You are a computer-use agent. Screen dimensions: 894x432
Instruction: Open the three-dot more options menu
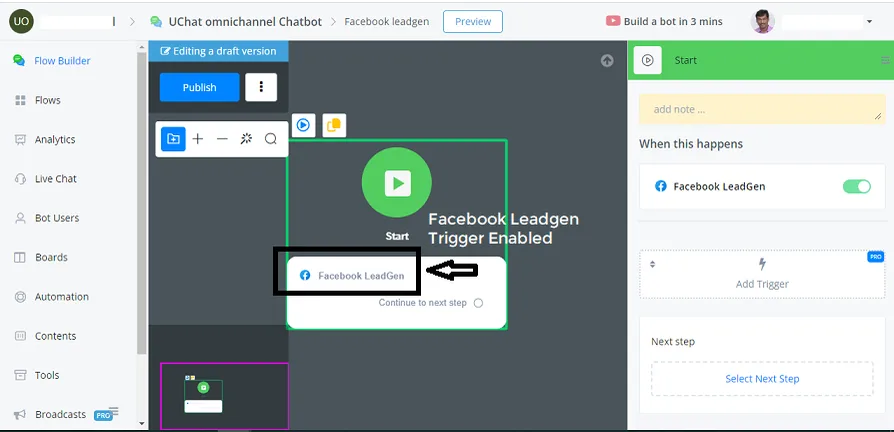click(x=261, y=87)
